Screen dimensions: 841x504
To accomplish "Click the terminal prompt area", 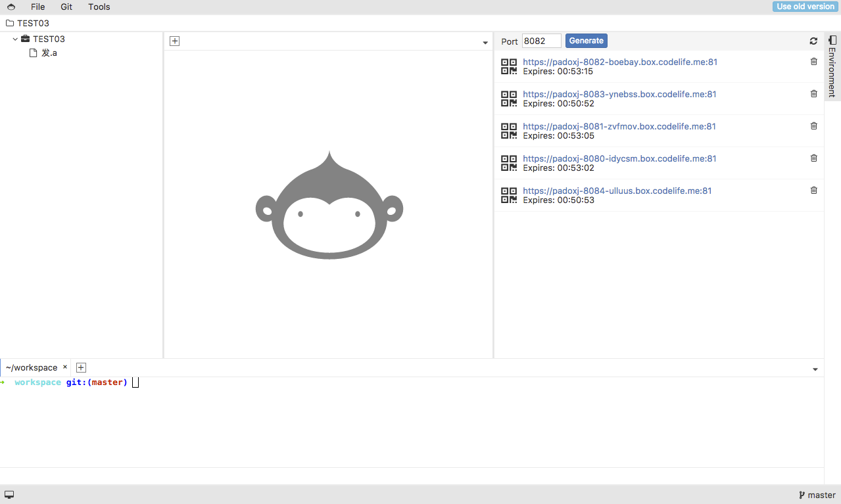I will click(x=412, y=422).
